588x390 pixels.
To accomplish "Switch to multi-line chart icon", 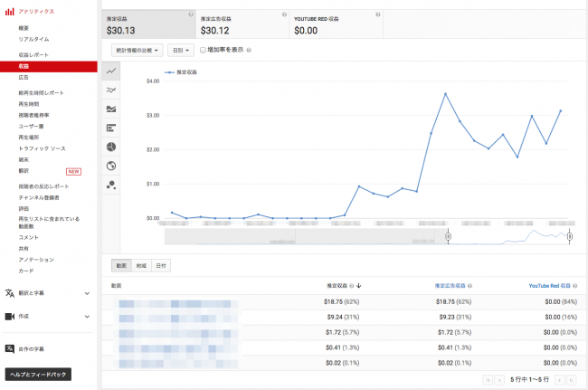I will tap(111, 90).
